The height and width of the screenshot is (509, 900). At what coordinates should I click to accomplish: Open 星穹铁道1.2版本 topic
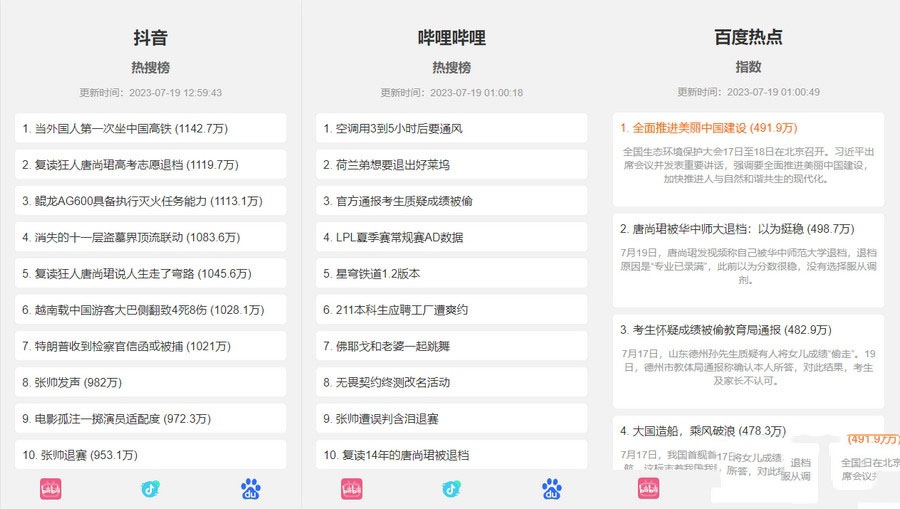coord(451,273)
